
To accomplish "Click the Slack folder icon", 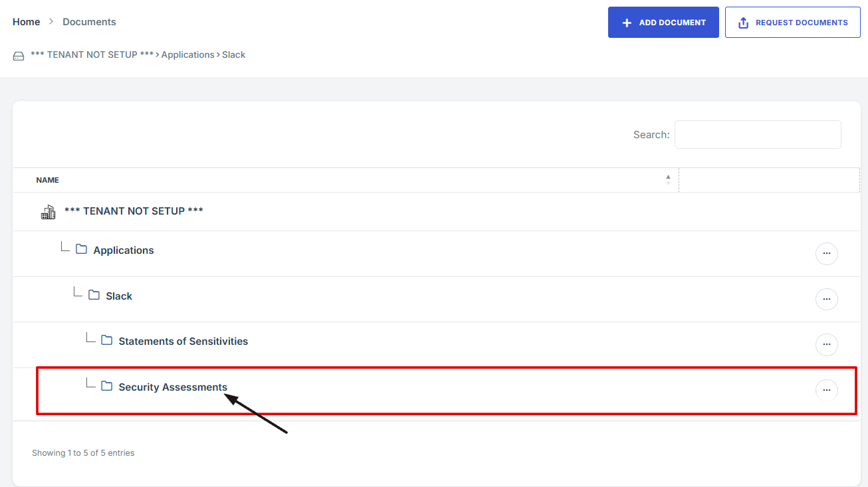I will point(94,295).
